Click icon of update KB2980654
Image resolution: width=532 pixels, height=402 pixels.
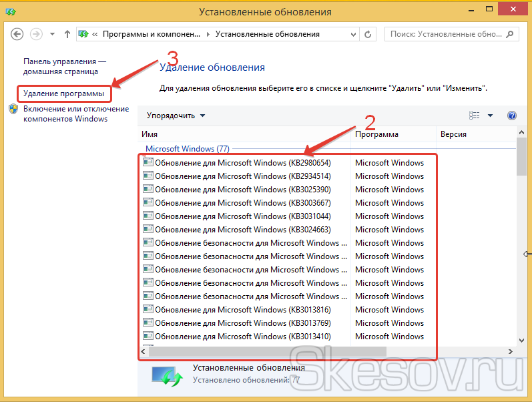tap(148, 163)
